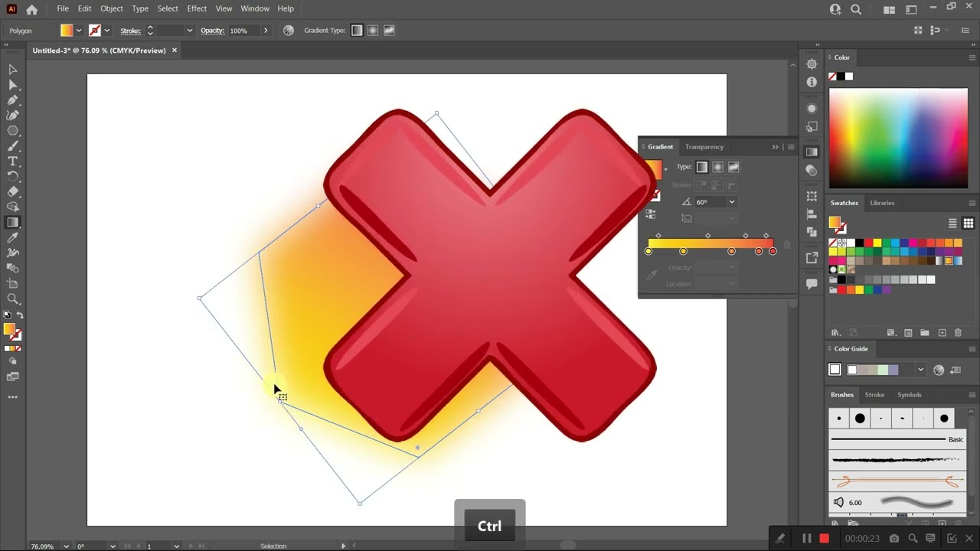The image size is (980, 551).
Task: Open fill color dropdown in control bar
Action: (x=78, y=31)
